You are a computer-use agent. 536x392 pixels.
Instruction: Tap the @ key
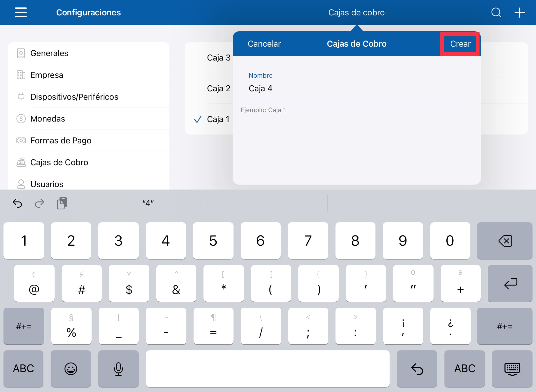pyautogui.click(x=34, y=283)
